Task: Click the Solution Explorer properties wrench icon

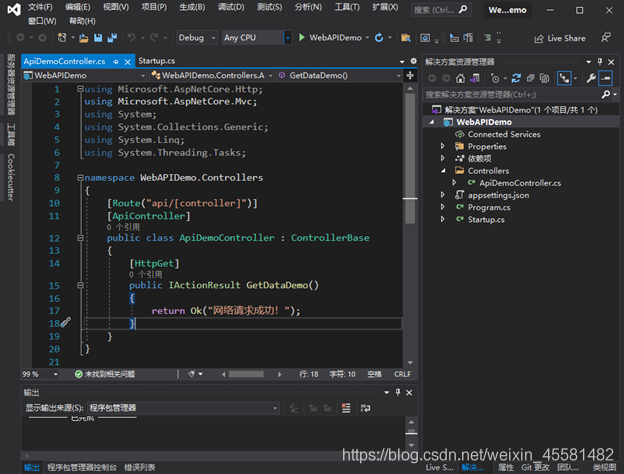Action: click(x=591, y=78)
